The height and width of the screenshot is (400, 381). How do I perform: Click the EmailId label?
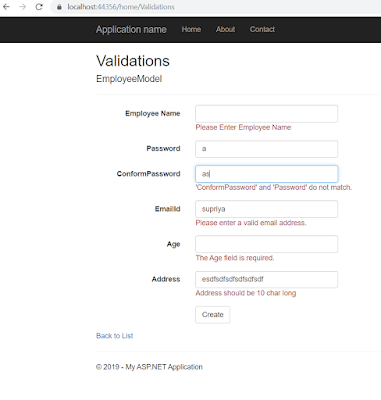[167, 209]
